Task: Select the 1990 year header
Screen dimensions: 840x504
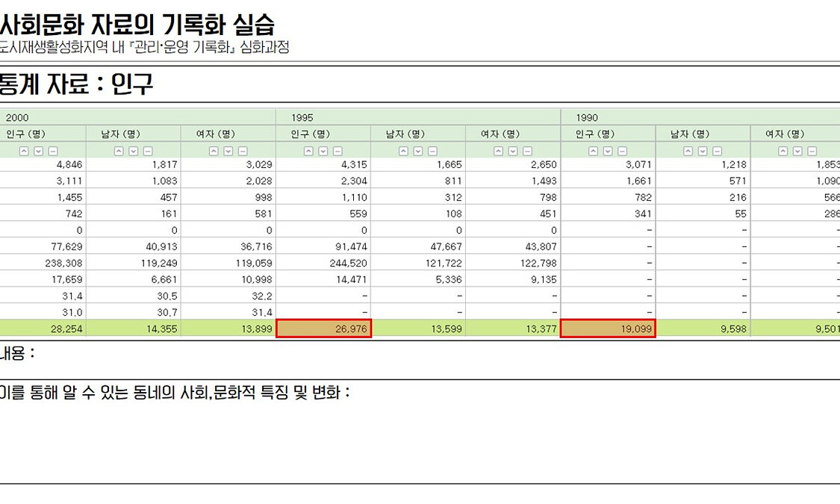Action: [587, 118]
